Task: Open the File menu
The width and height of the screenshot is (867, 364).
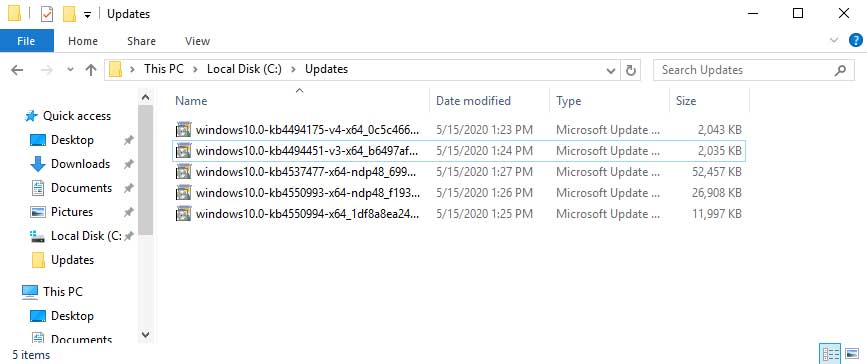Action: (x=27, y=41)
